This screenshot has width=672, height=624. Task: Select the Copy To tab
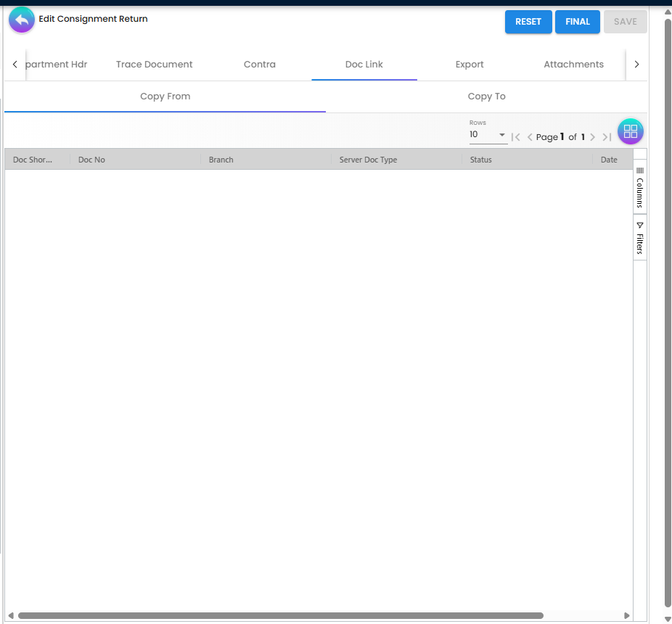(486, 96)
